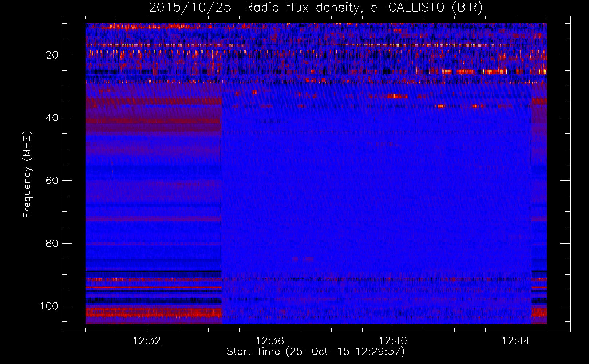Viewport: 589px width, 364px height.
Task: Click the 60 MHz frequency tick label
Action: click(52, 181)
